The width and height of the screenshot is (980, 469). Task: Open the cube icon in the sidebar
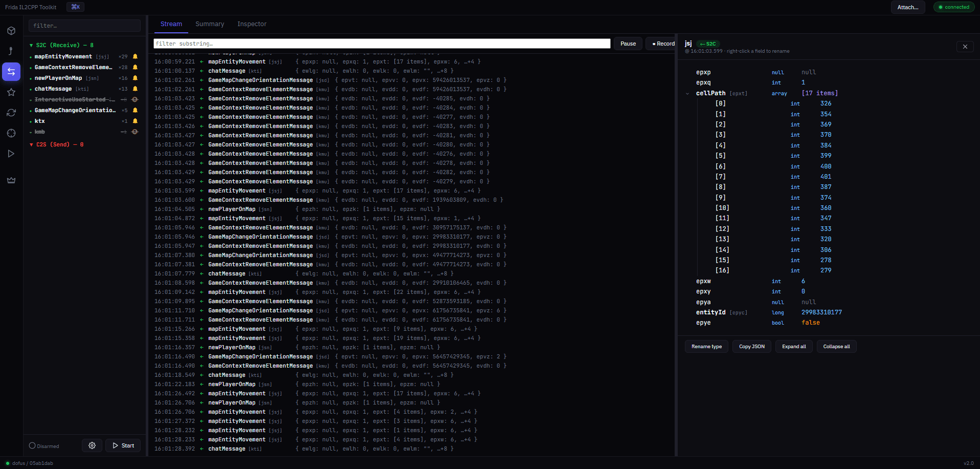[x=11, y=31]
